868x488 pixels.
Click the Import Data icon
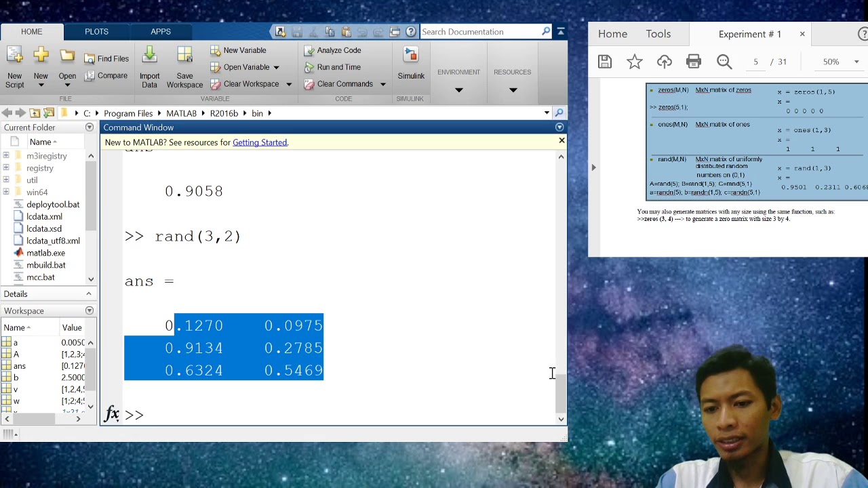(149, 68)
